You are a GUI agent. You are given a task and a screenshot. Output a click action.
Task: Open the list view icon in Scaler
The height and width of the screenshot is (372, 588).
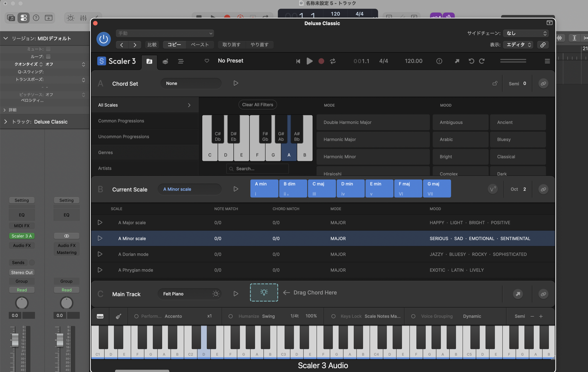pyautogui.click(x=181, y=61)
